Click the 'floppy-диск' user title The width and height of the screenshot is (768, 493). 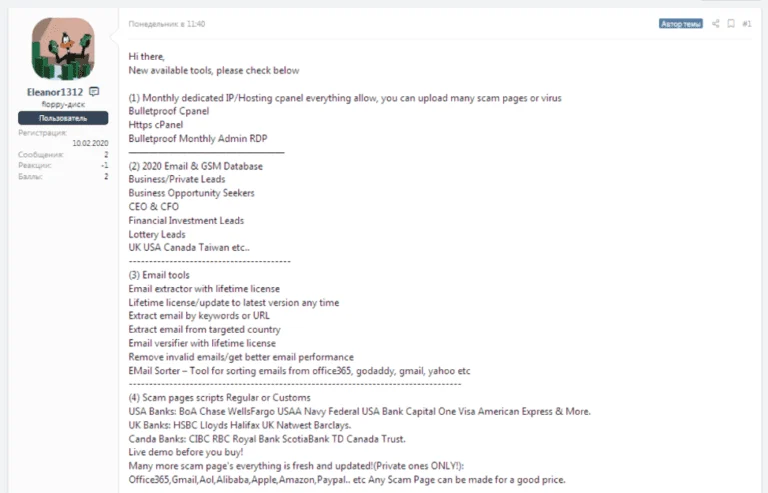(63, 104)
